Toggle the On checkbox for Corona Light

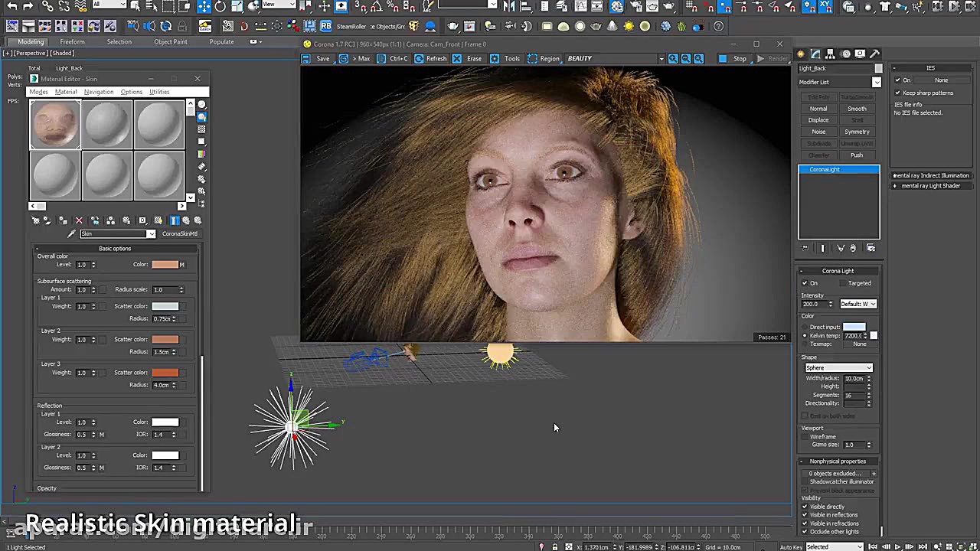coord(804,283)
